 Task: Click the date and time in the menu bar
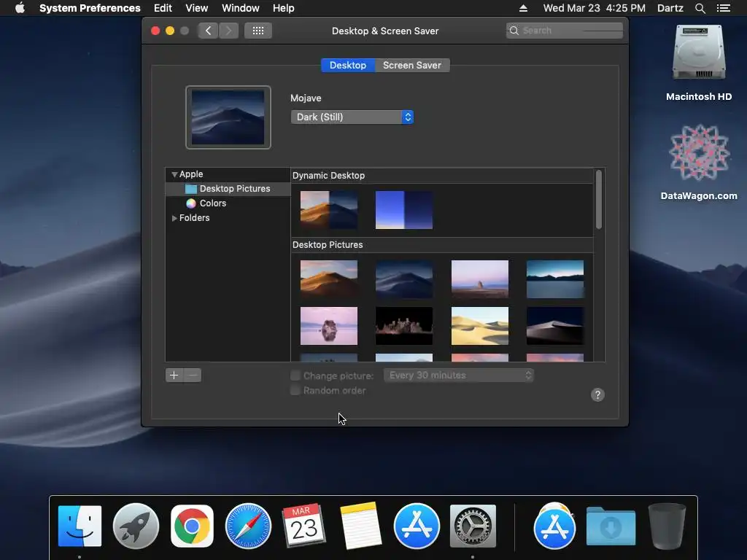pos(594,8)
